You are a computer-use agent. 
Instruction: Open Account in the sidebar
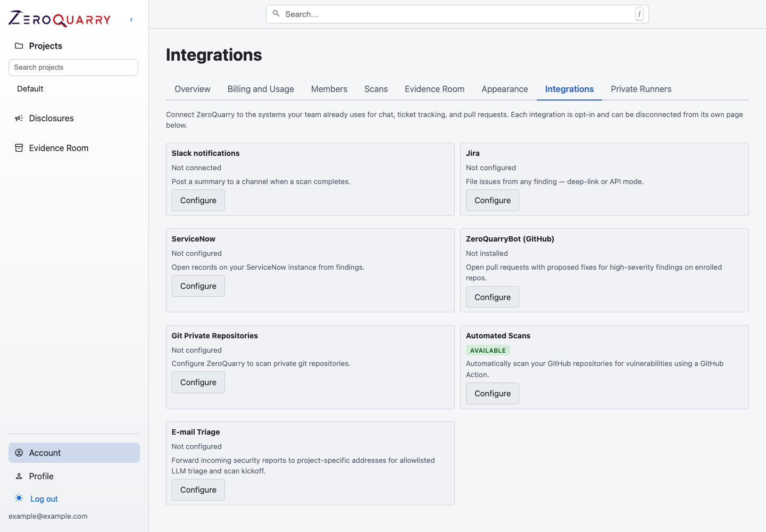74,453
